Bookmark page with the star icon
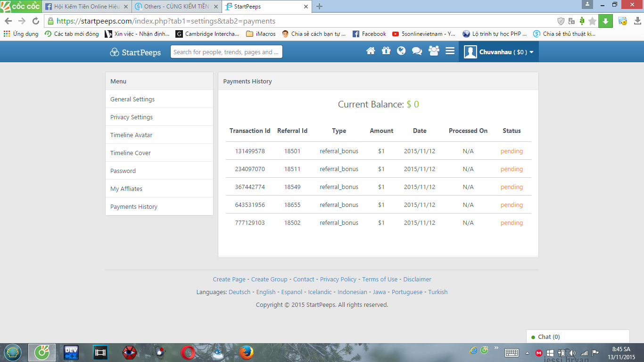This screenshot has width=644, height=362. (x=593, y=21)
